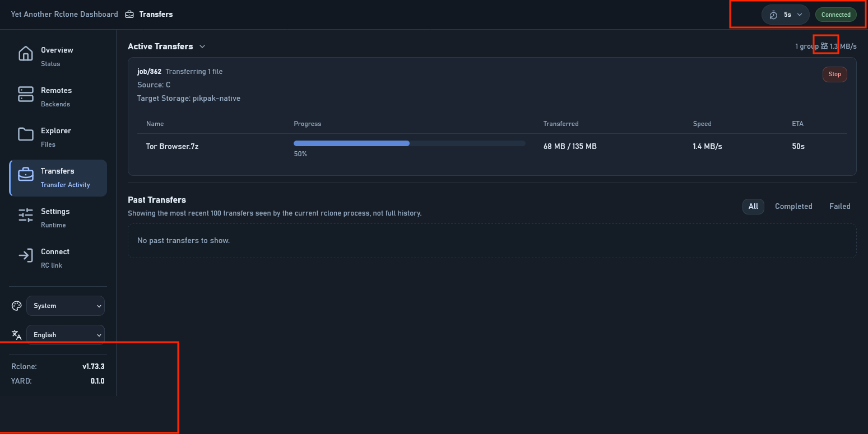Click the Explorer folder icon
Viewport: 868px width, 434px height.
point(26,134)
